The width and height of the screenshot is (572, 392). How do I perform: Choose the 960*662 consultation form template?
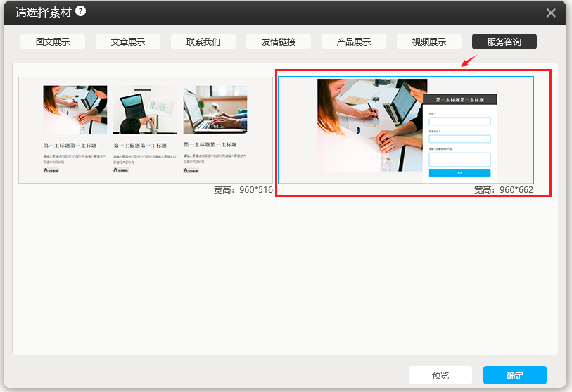click(406, 130)
